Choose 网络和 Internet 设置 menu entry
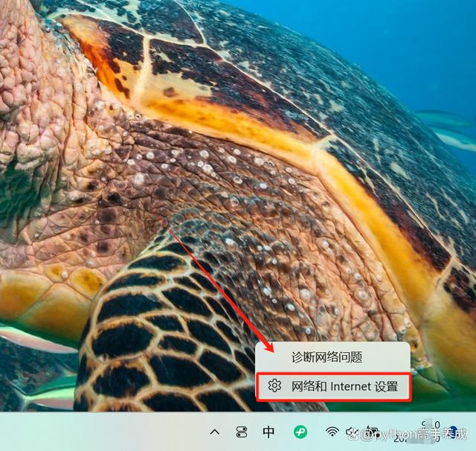 (x=334, y=386)
